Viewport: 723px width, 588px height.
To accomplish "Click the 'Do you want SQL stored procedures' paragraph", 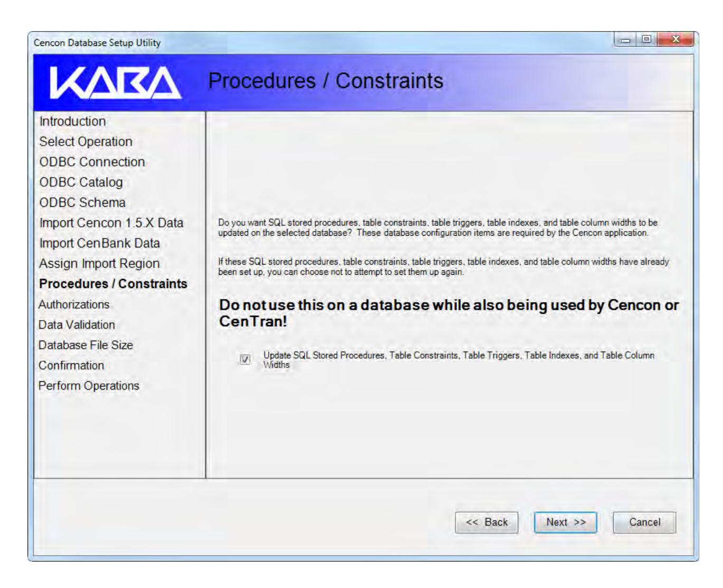I will coord(438,228).
